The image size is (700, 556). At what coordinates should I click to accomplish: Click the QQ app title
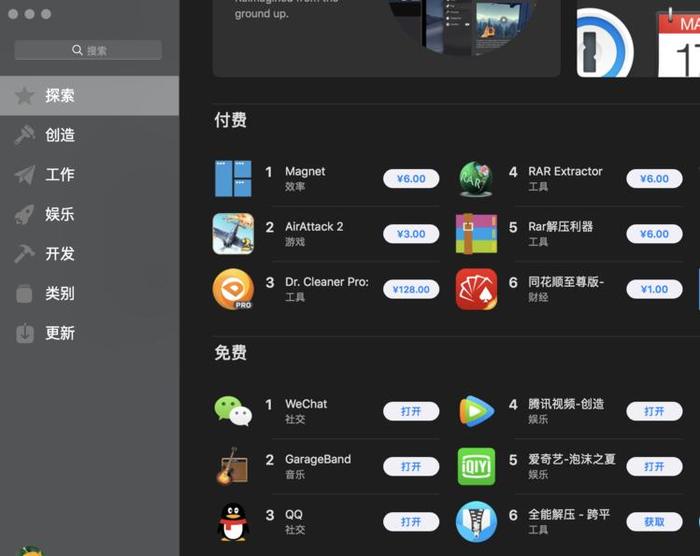coord(294,514)
